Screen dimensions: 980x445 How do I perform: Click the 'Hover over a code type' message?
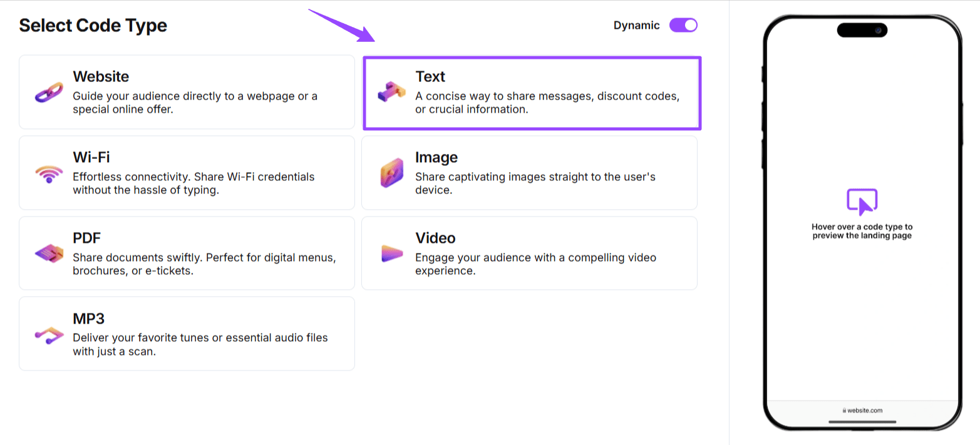click(x=862, y=231)
